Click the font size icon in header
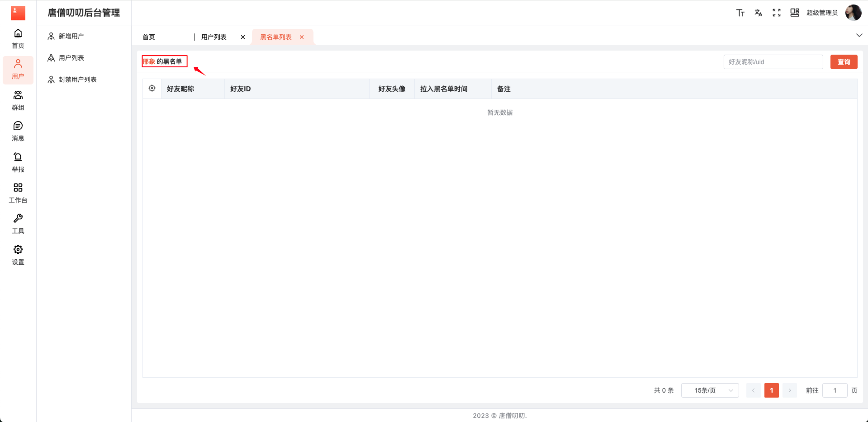 pyautogui.click(x=740, y=13)
